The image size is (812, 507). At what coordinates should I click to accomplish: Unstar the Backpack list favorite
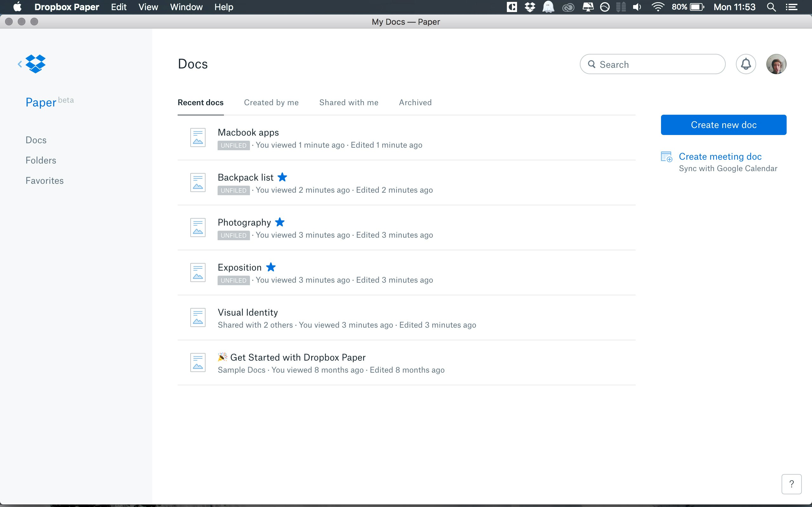283,177
